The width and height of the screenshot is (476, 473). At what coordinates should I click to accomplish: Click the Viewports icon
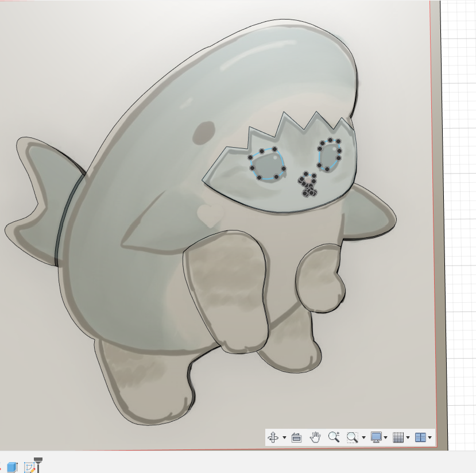[419, 437]
